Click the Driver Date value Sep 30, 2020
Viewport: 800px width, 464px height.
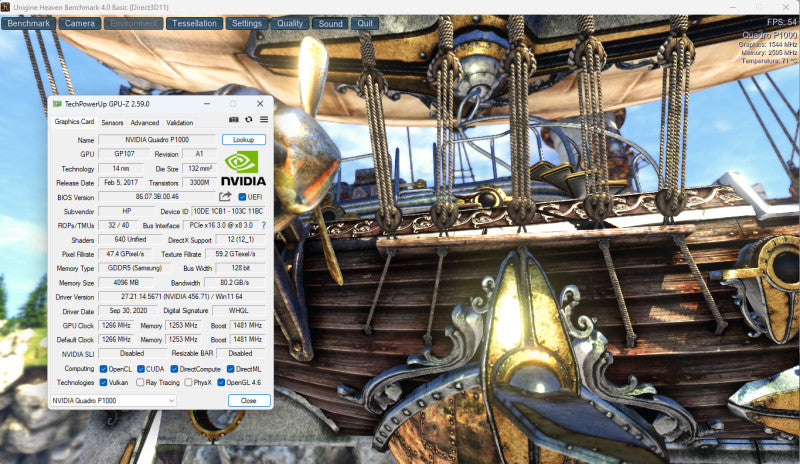point(128,310)
